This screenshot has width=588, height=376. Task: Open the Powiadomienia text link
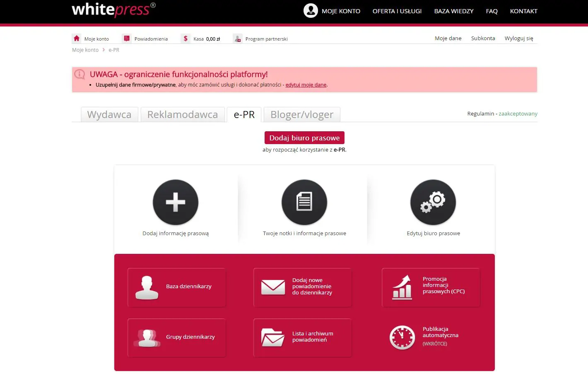click(151, 39)
